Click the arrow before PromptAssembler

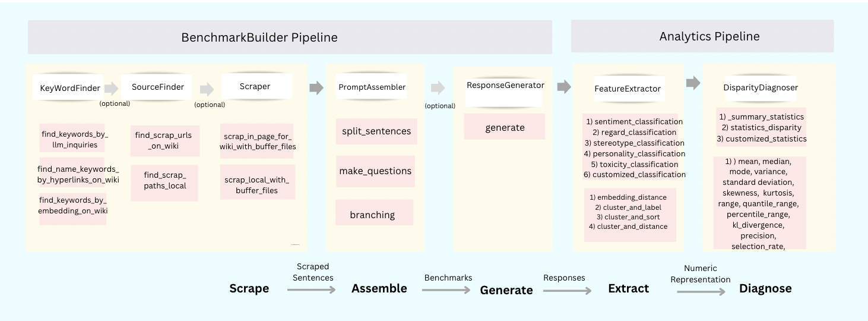point(316,88)
